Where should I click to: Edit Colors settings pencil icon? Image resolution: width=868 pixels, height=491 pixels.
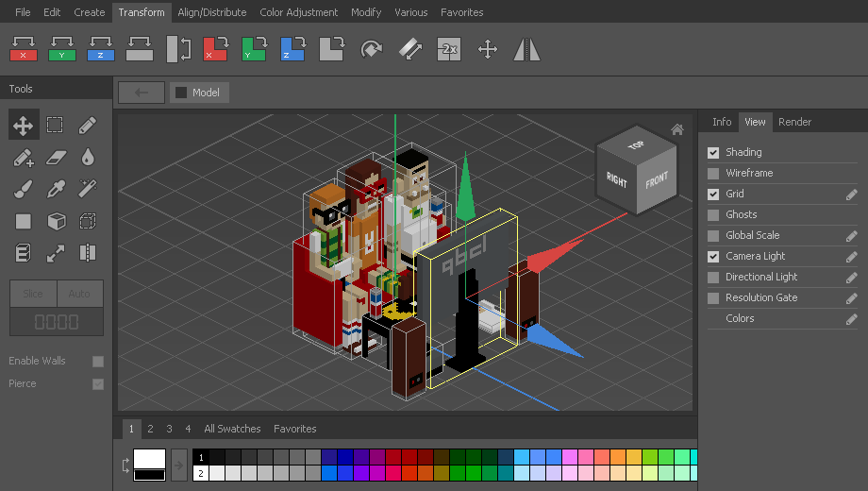851,319
